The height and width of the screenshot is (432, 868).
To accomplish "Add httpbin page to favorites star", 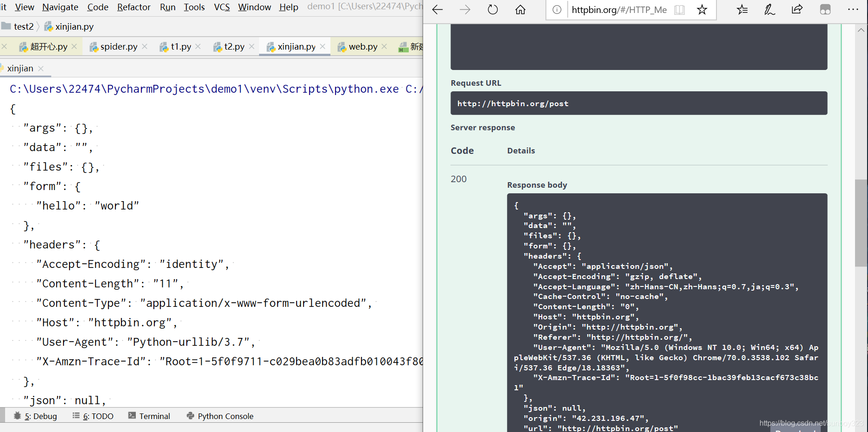I will [702, 10].
